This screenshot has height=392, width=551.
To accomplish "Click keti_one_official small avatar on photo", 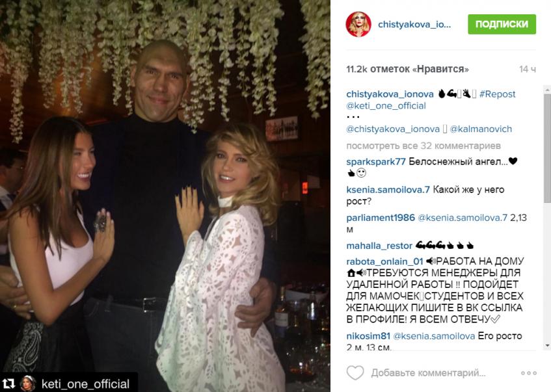I will [x=28, y=383].
